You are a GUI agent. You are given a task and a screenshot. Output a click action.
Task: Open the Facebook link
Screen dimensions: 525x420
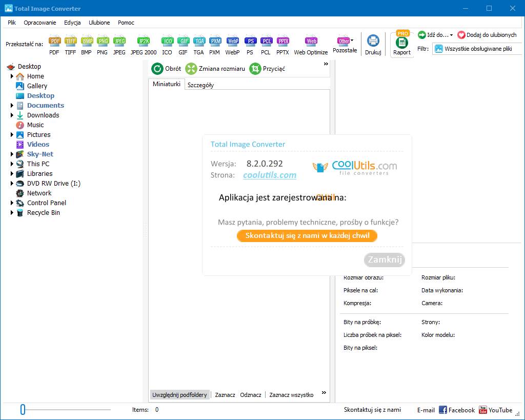(x=457, y=410)
